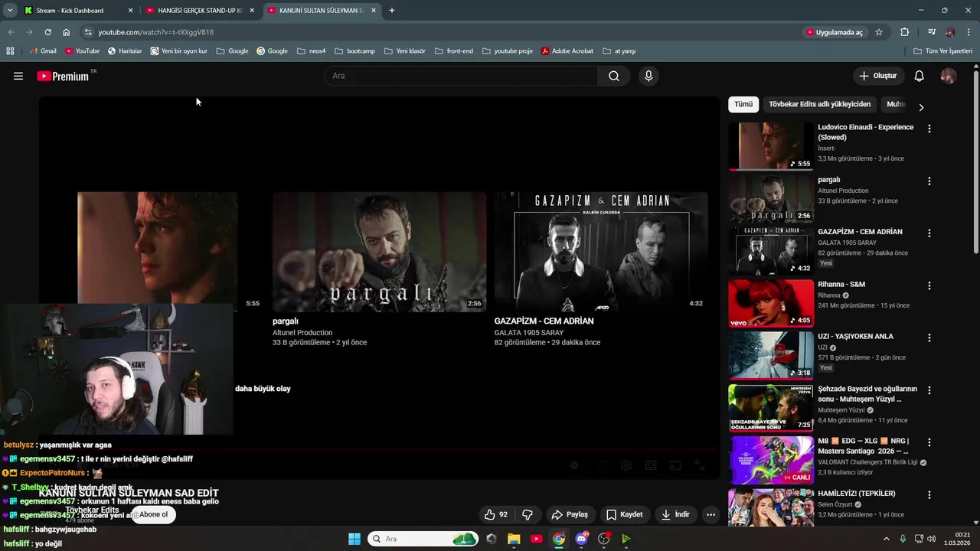View site information next to the URL

88,32
